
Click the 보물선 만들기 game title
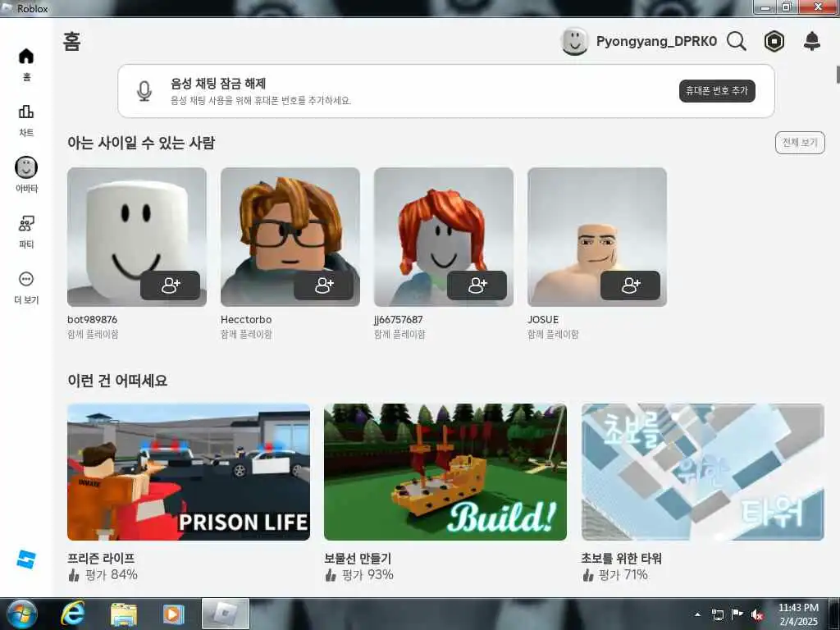point(358,558)
